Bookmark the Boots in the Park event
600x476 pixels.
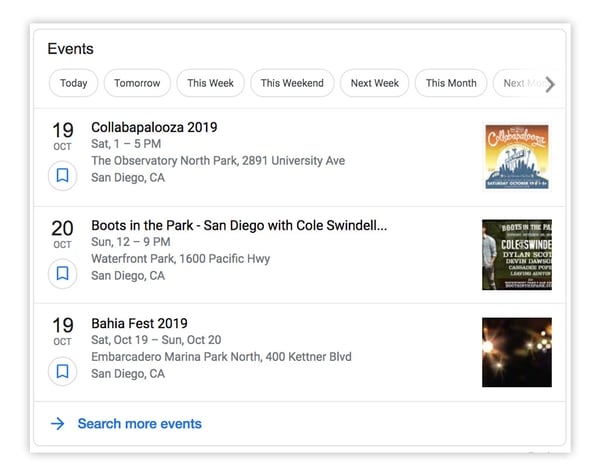pyautogui.click(x=62, y=274)
